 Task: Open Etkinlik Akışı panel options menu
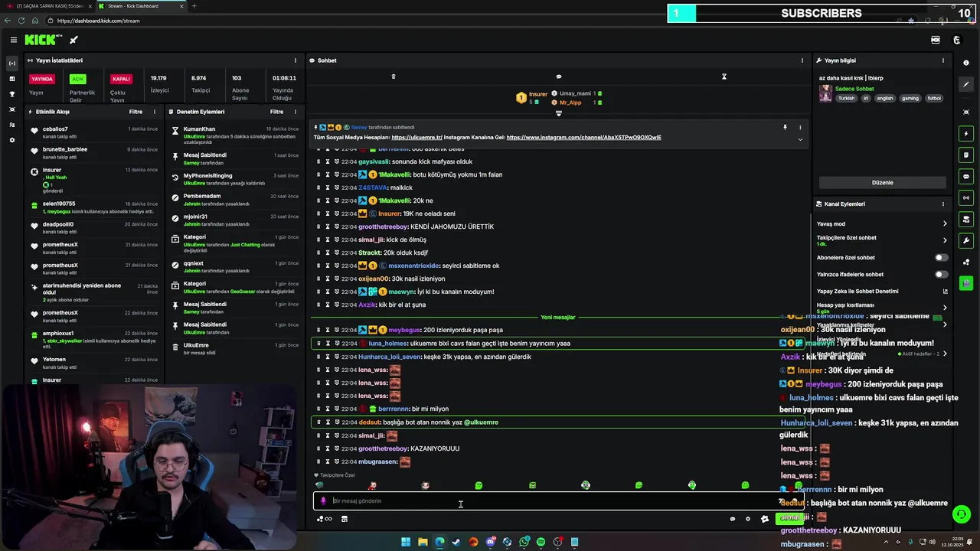tap(155, 112)
